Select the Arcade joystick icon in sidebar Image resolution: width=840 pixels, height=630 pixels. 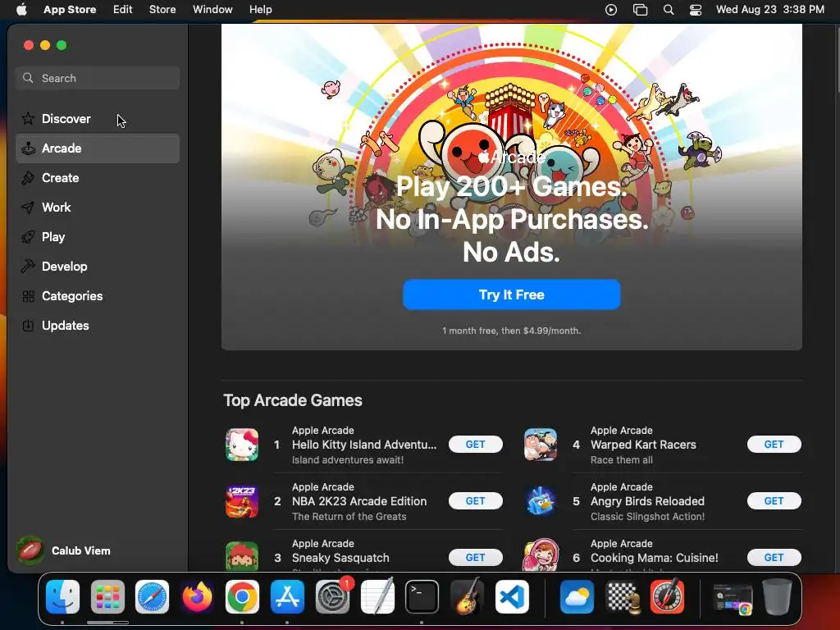28,148
